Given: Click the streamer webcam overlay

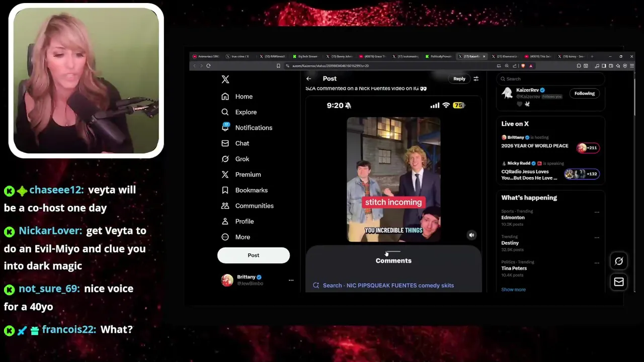Looking at the screenshot, I should pyautogui.click(x=86, y=80).
